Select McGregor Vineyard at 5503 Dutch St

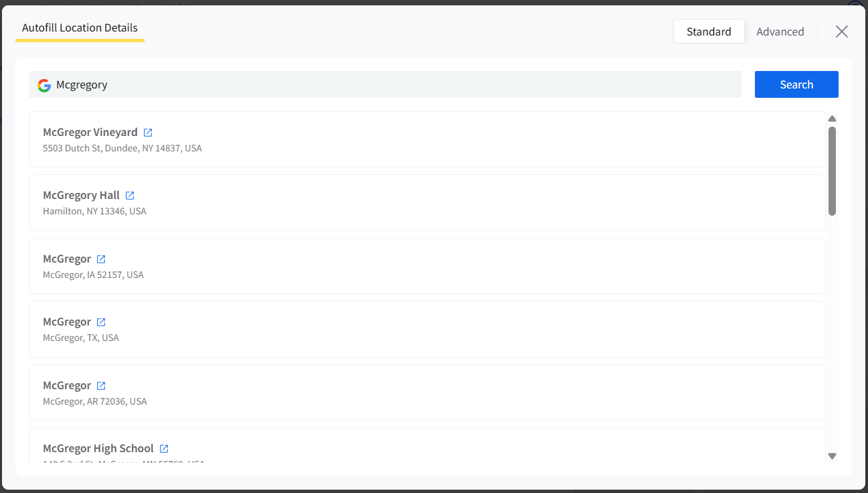(x=427, y=139)
